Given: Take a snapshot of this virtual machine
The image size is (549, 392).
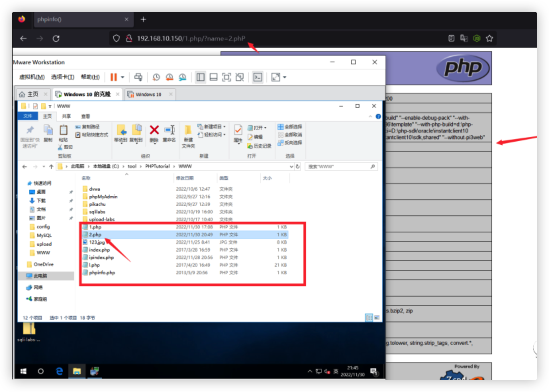Looking at the screenshot, I should pyautogui.click(x=156, y=77).
